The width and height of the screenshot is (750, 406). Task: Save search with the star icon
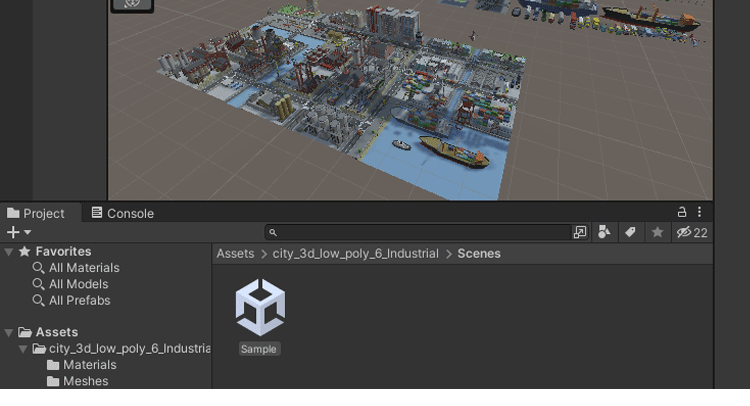pos(657,232)
